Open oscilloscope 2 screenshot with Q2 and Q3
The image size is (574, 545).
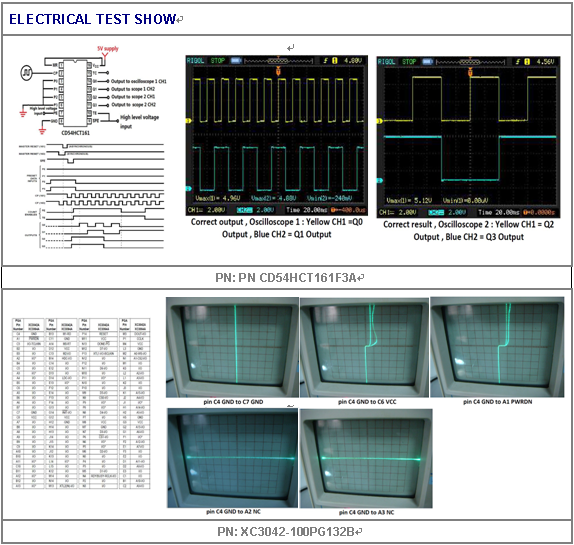pyautogui.click(x=468, y=137)
